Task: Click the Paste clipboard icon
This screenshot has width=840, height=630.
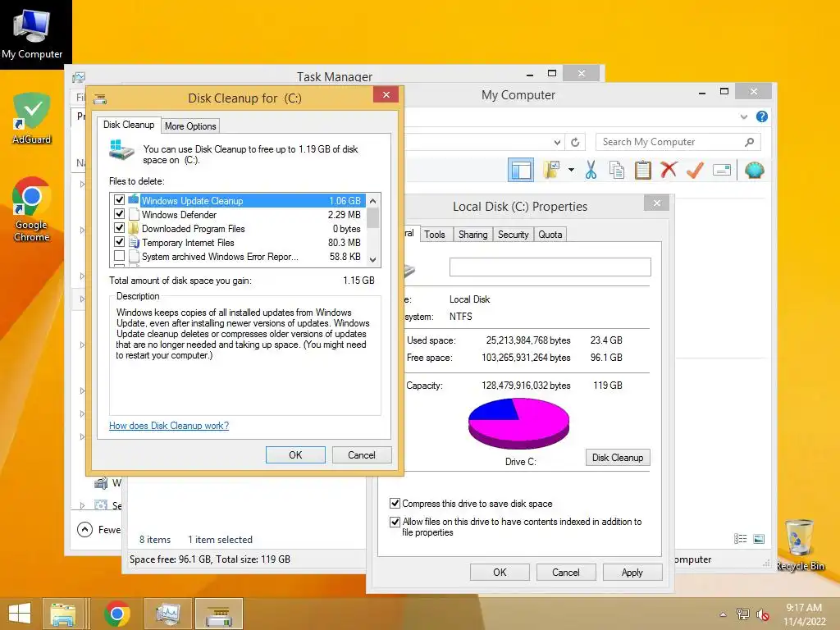Action: [x=643, y=171]
